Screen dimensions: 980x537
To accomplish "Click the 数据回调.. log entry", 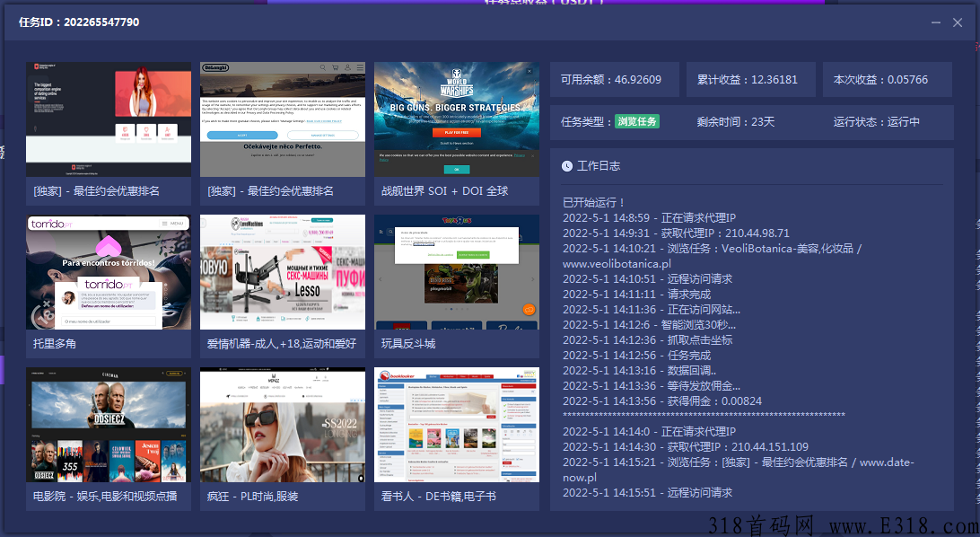I will click(639, 371).
